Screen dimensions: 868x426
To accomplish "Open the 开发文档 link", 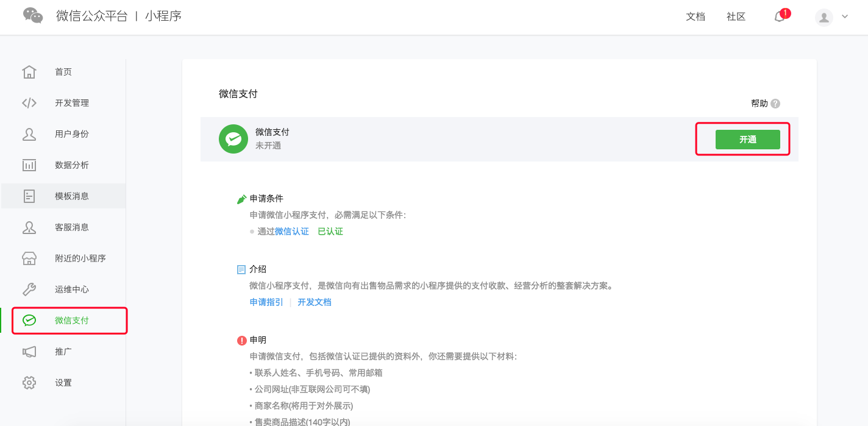I will coord(315,302).
